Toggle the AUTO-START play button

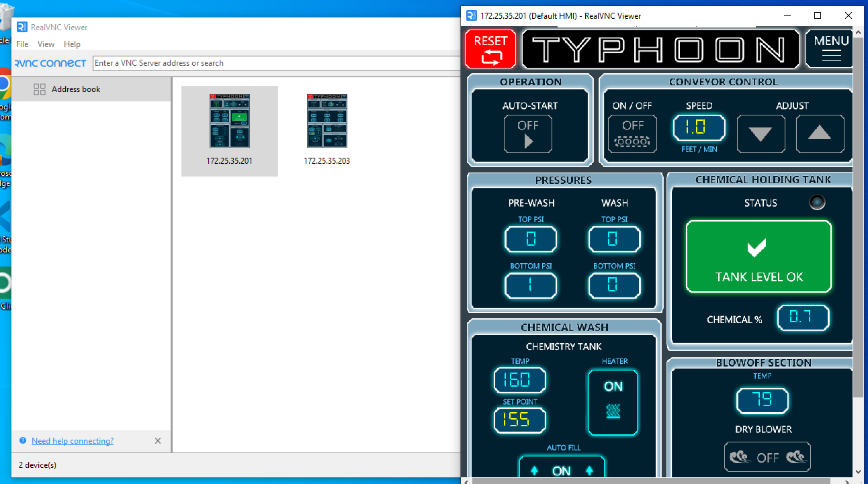528,134
